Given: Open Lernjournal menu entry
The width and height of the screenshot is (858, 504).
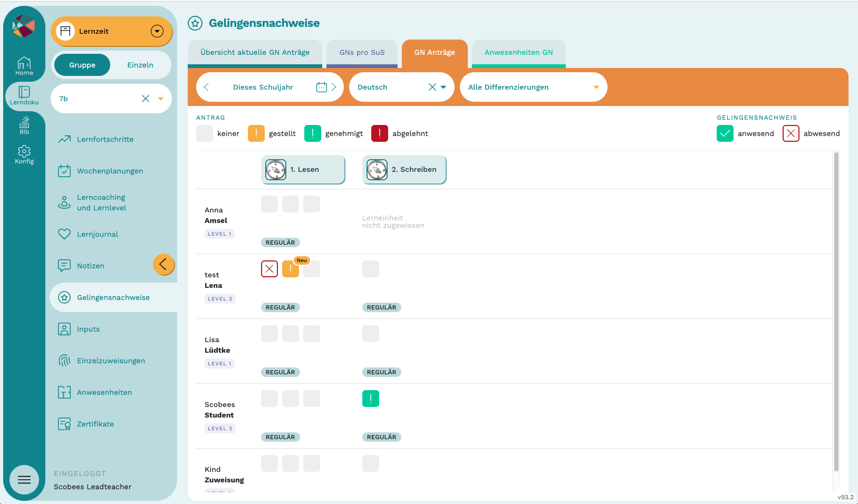Looking at the screenshot, I should click(98, 234).
